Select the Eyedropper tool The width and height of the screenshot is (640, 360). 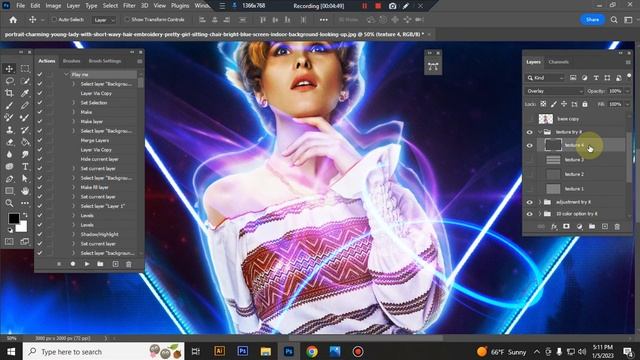tap(25, 93)
